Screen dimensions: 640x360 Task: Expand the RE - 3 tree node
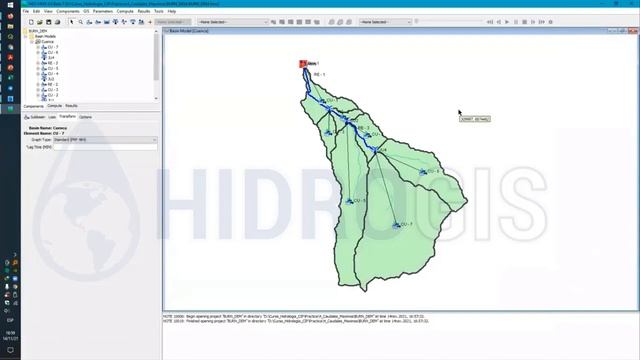[x=38, y=63]
